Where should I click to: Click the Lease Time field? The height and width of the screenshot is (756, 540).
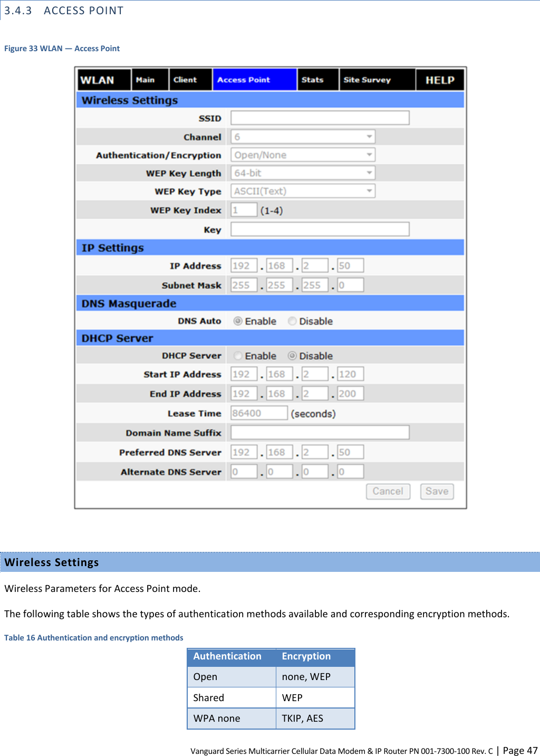[x=259, y=413]
